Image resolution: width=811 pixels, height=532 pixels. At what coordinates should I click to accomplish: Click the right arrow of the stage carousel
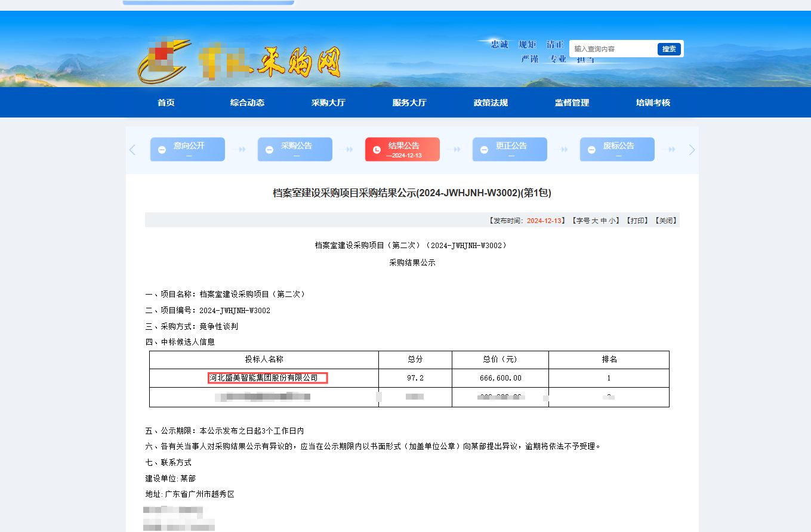coord(692,150)
